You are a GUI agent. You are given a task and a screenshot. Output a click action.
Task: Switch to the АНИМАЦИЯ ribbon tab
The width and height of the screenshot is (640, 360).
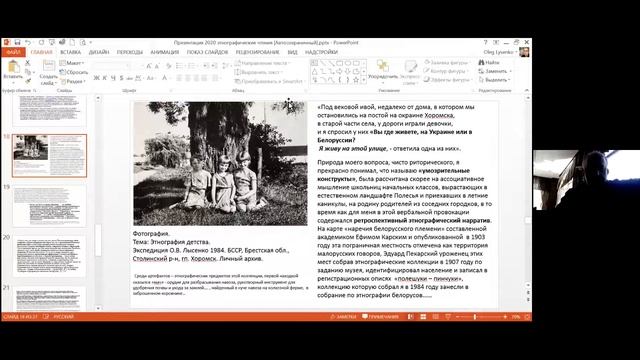pyautogui.click(x=164, y=52)
